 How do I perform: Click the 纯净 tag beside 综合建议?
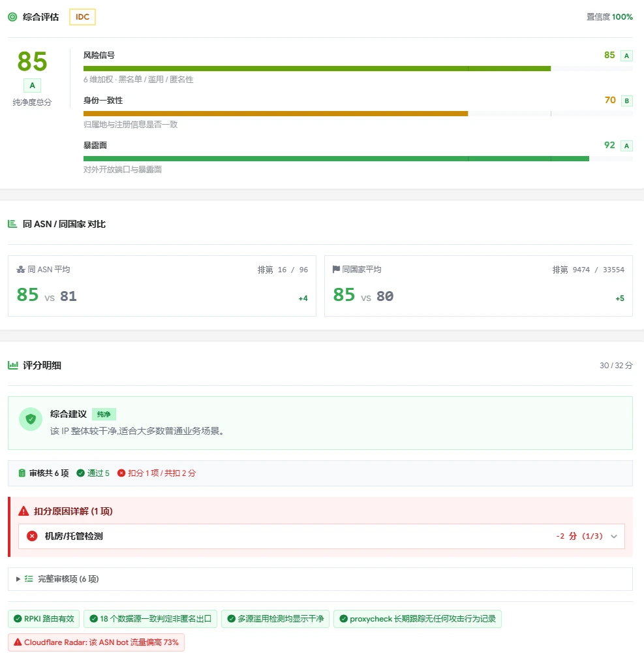(104, 414)
